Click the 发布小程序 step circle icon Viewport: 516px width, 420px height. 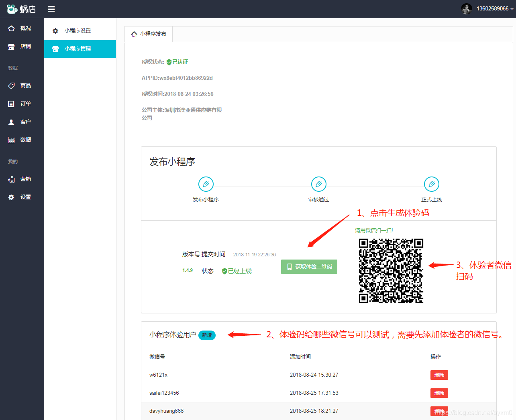(206, 184)
